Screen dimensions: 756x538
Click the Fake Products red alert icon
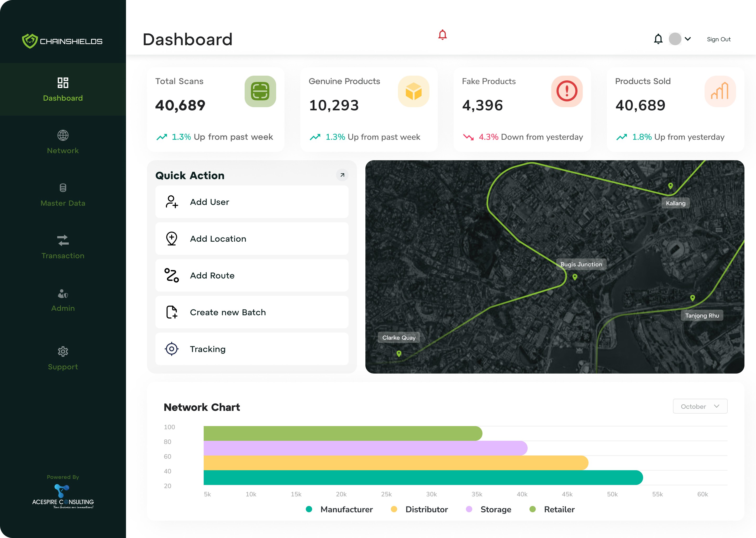tap(567, 91)
